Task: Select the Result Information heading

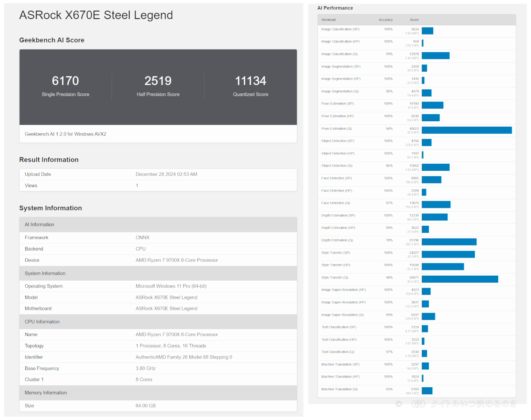Action: (49, 160)
